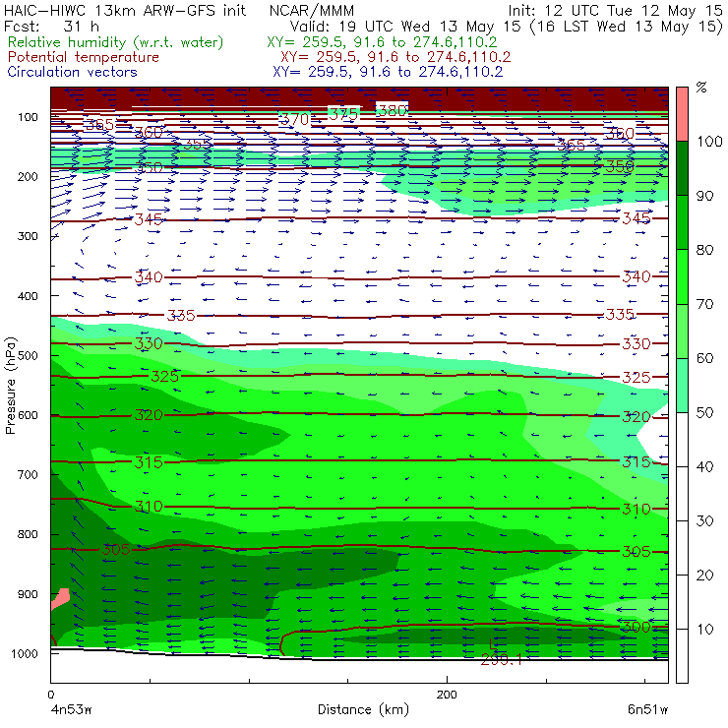
Task: Click the '500' pressure tick label
Action: tap(28, 355)
